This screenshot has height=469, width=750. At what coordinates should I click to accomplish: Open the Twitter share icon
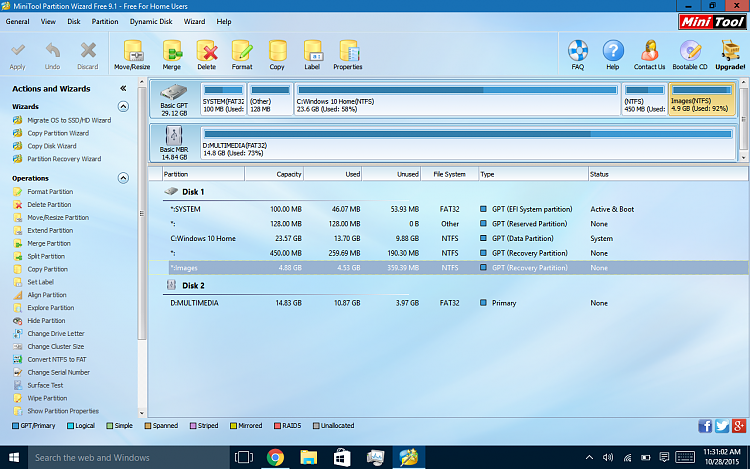point(722,425)
